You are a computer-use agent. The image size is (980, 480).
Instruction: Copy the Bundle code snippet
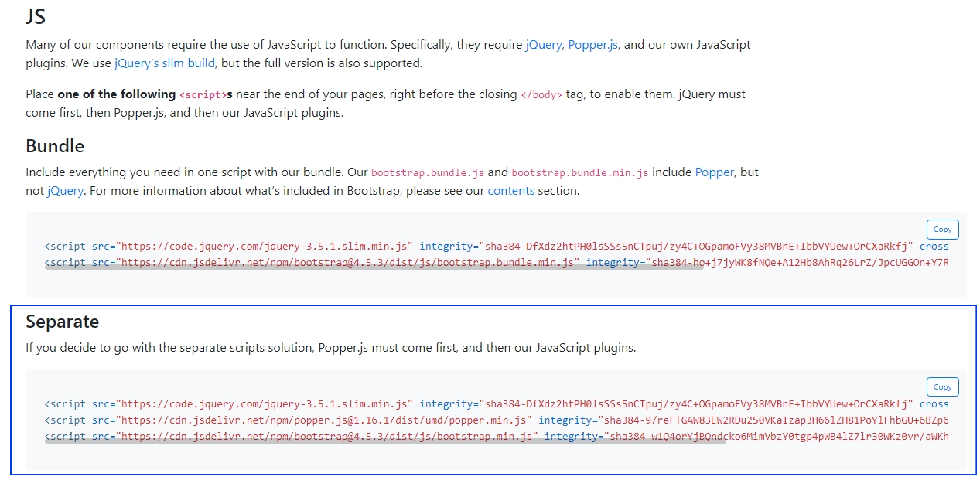point(943,230)
